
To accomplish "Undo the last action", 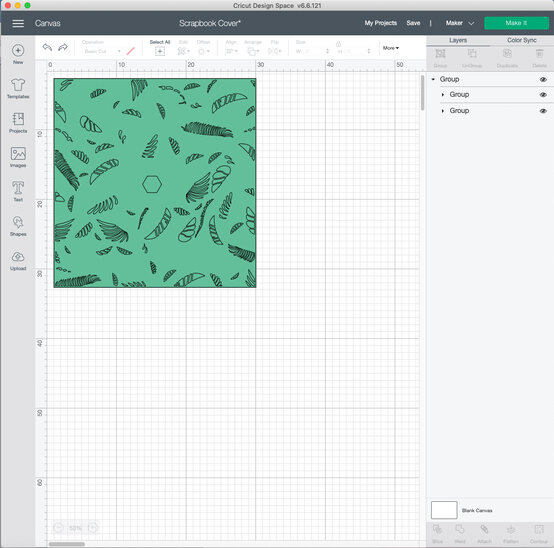I will pos(47,47).
